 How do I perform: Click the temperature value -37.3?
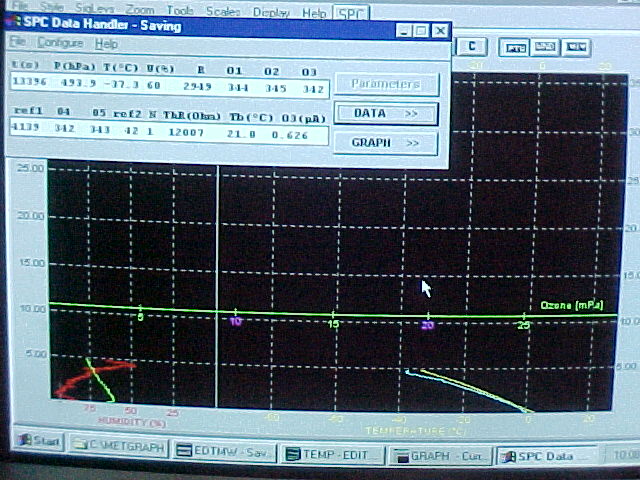(x=121, y=84)
